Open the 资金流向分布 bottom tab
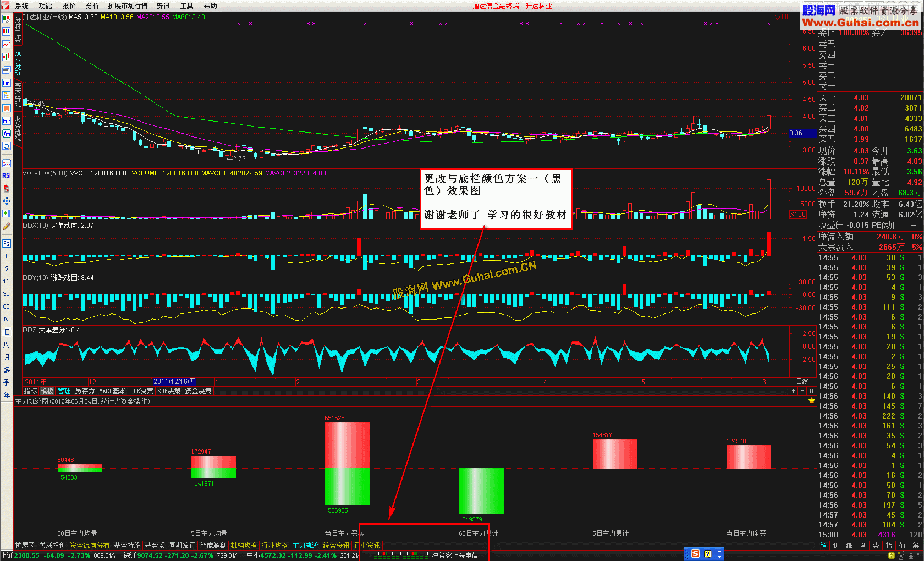924x561 pixels. tap(90, 546)
